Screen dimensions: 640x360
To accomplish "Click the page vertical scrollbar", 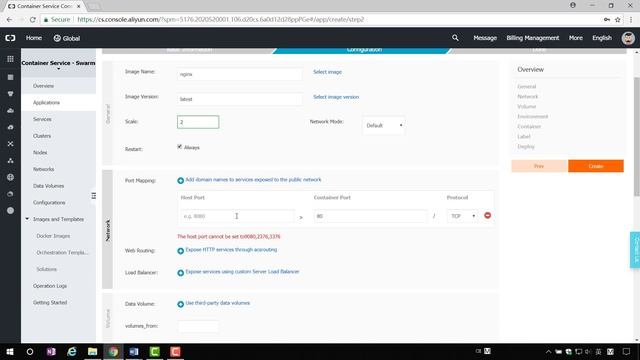I will pos(637,137).
